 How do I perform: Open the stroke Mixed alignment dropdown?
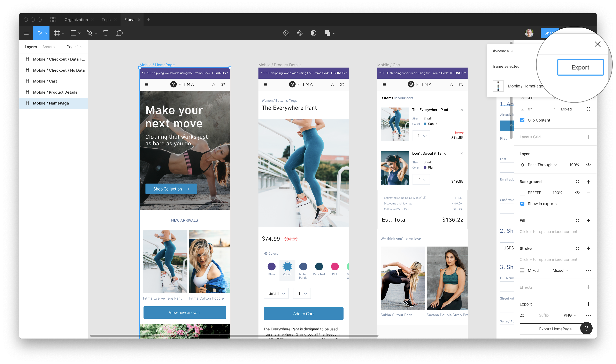(560, 271)
